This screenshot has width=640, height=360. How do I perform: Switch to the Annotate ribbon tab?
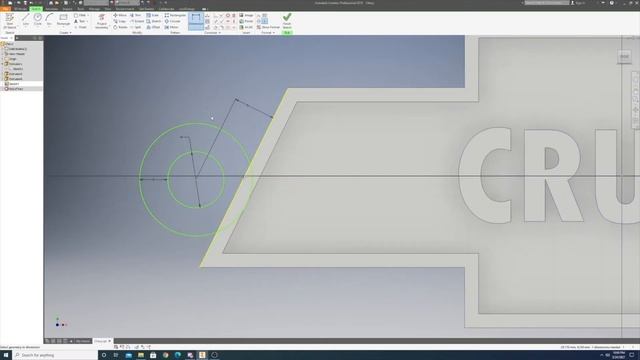tap(51, 9)
